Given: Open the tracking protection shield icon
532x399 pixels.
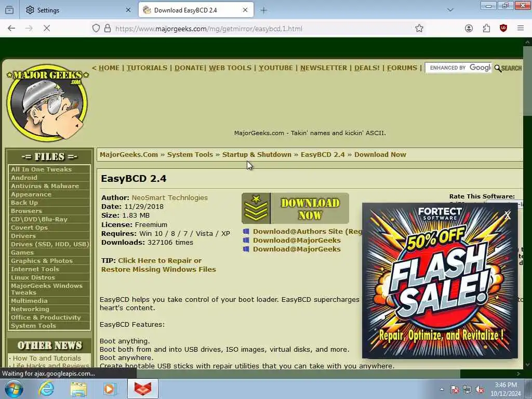Looking at the screenshot, I should point(96,29).
